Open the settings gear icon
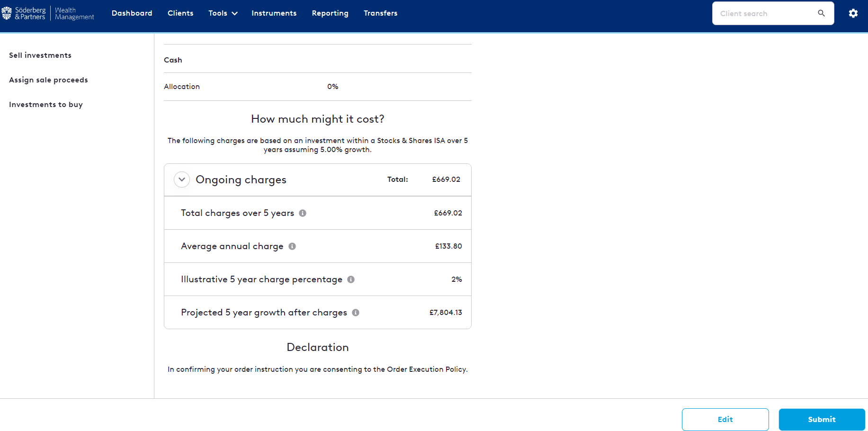 [853, 13]
